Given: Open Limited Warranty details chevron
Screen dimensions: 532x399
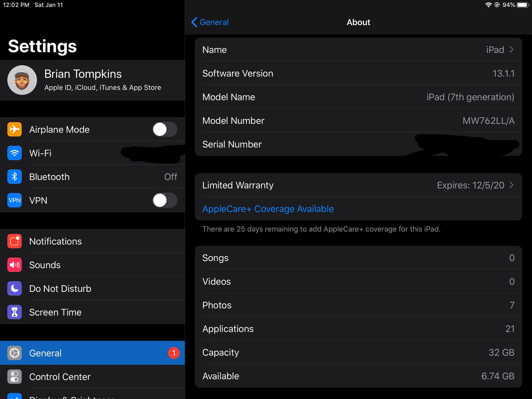Looking at the screenshot, I should click(x=511, y=185).
